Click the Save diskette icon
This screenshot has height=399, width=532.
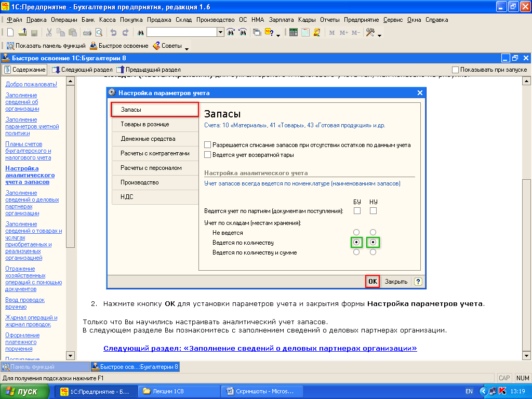pyautogui.click(x=34, y=33)
